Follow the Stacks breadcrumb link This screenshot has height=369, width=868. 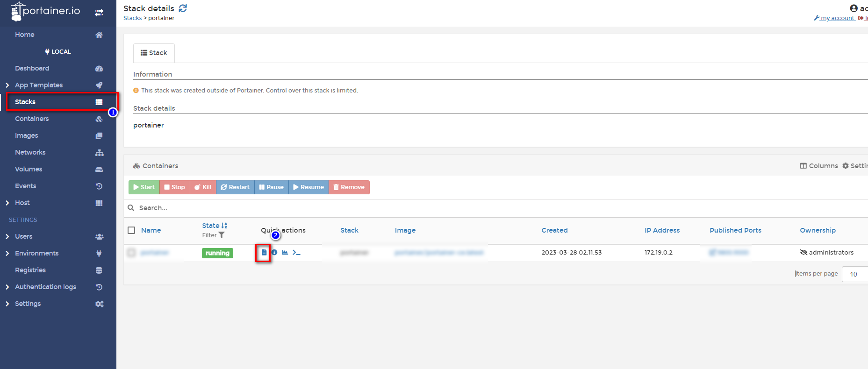click(132, 18)
